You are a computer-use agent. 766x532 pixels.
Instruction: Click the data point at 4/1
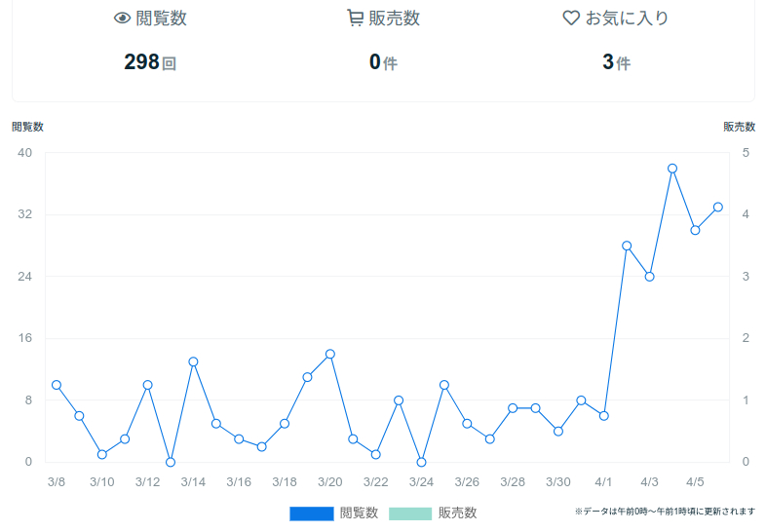604,416
